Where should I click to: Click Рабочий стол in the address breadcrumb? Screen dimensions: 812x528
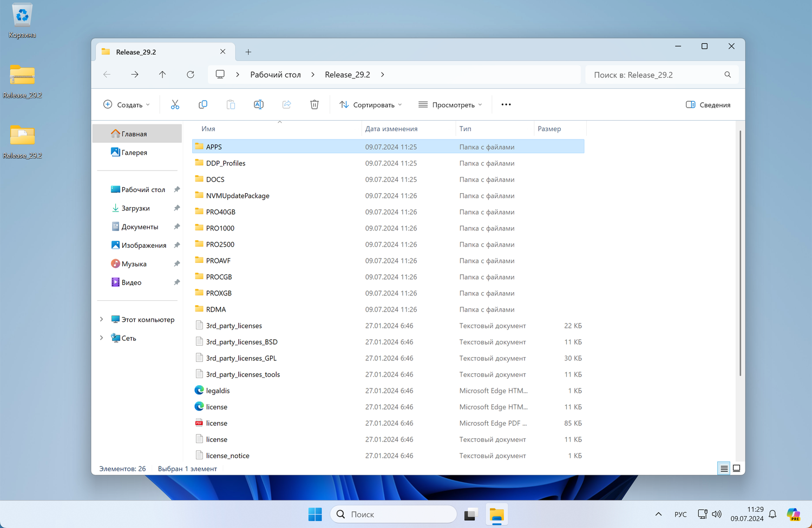pos(275,75)
